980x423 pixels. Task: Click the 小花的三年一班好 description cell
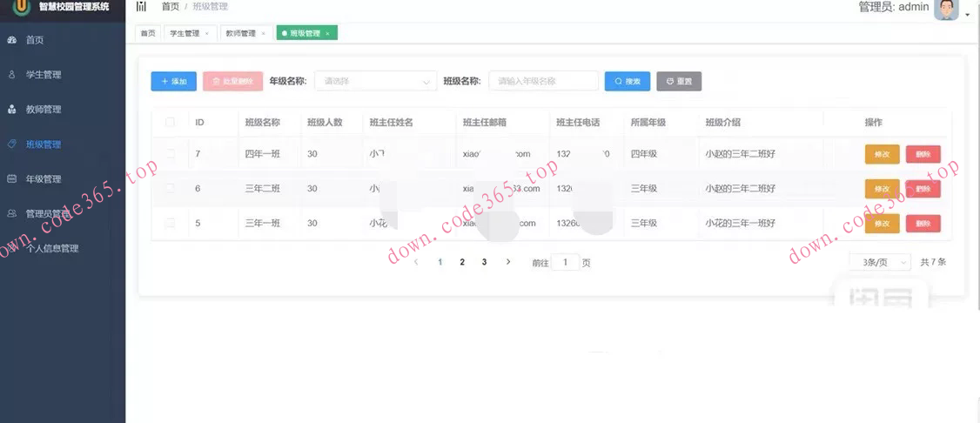[740, 223]
